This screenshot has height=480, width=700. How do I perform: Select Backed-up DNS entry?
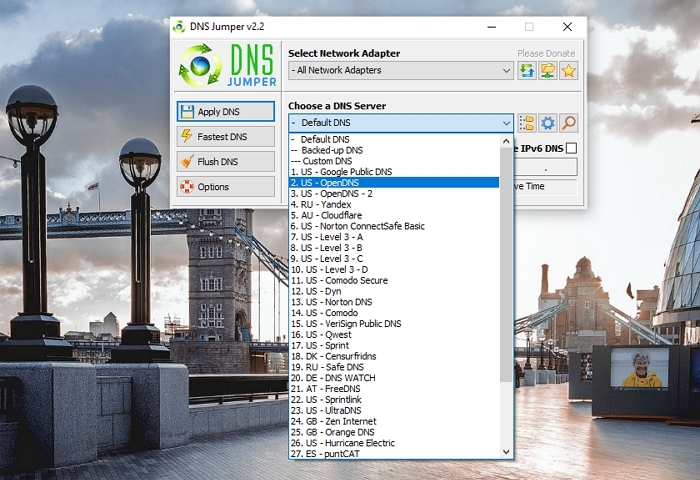pyautogui.click(x=394, y=150)
